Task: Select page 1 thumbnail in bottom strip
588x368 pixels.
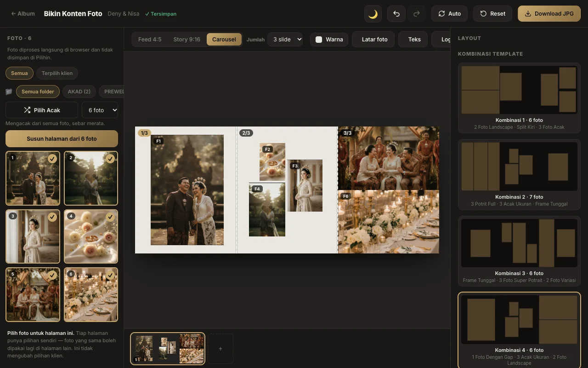Action: pos(168,349)
